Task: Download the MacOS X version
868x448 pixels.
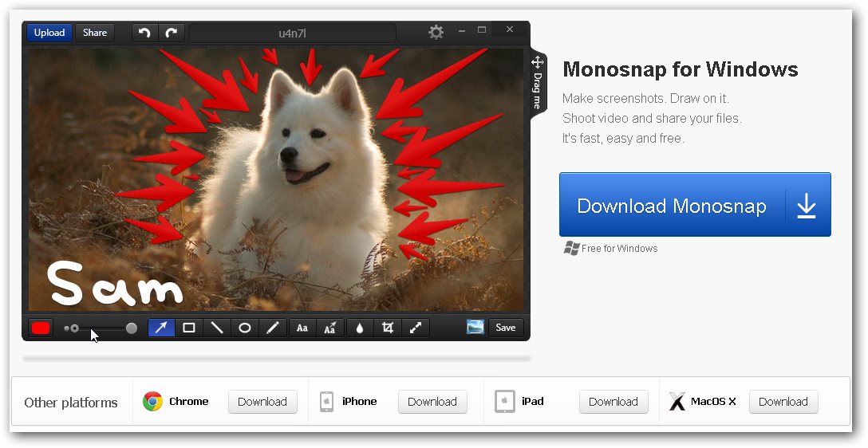Action: click(x=783, y=402)
